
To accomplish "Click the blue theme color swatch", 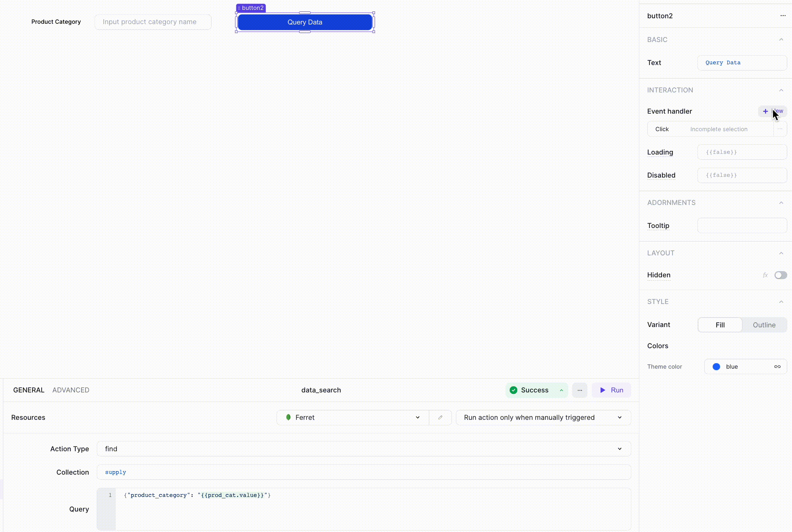I will coord(716,366).
